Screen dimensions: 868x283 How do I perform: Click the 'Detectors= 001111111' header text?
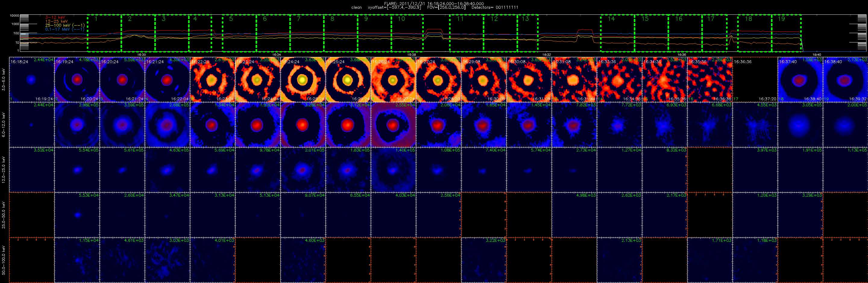coord(495,8)
